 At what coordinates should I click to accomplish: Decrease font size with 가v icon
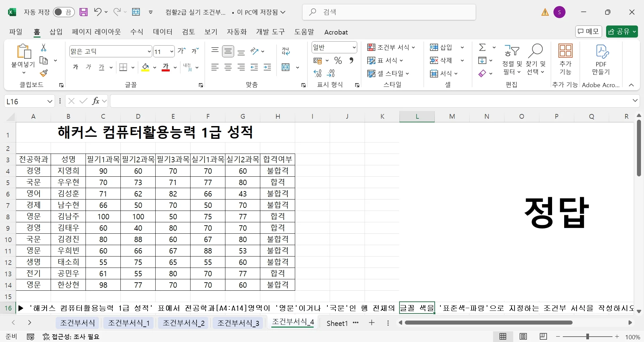195,51
